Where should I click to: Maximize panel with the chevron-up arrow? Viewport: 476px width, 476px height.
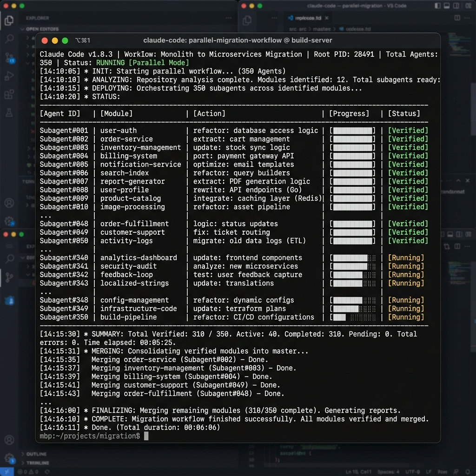tap(458, 181)
